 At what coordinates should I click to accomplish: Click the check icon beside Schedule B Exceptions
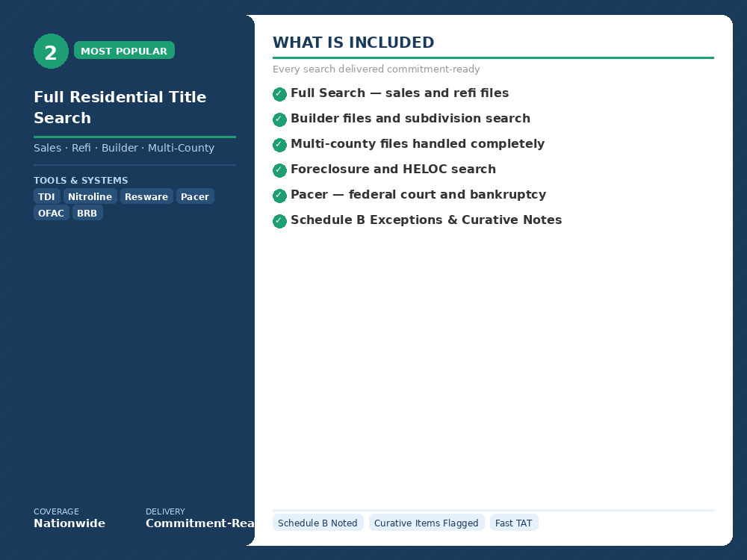pos(279,221)
